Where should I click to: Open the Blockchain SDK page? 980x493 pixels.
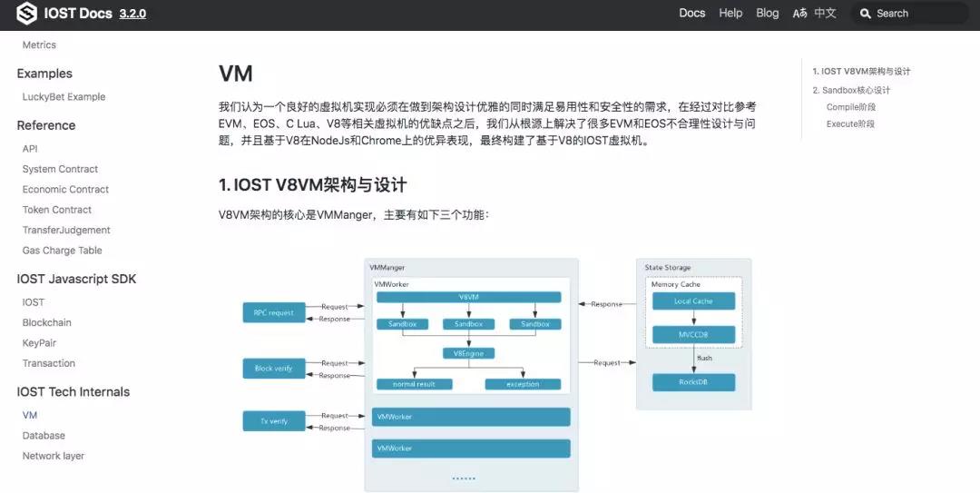[x=47, y=323]
